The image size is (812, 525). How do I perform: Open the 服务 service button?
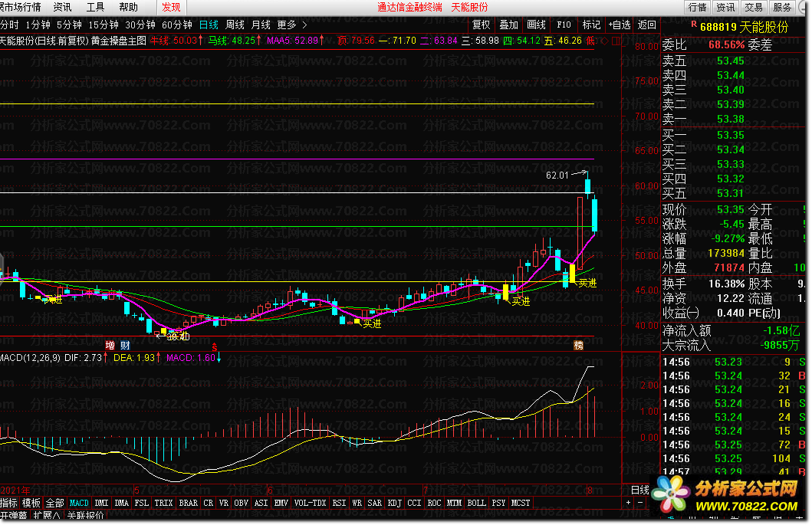click(782, 7)
